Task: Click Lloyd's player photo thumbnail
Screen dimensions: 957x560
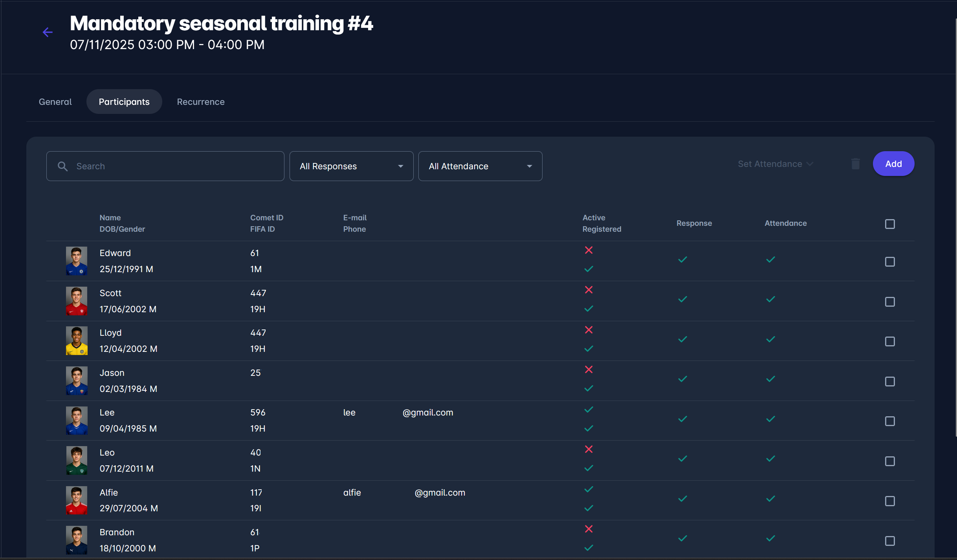Action: [x=77, y=341]
